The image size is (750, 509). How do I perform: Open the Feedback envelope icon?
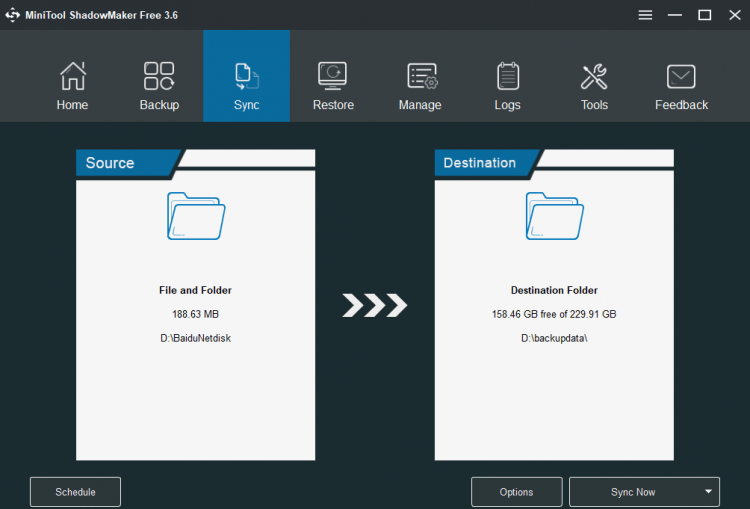(x=681, y=77)
